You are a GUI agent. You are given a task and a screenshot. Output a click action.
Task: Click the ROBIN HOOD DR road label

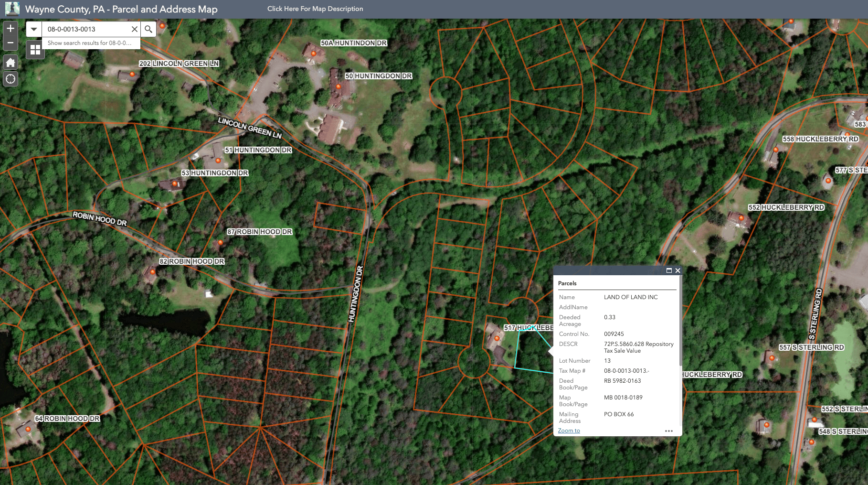point(100,219)
